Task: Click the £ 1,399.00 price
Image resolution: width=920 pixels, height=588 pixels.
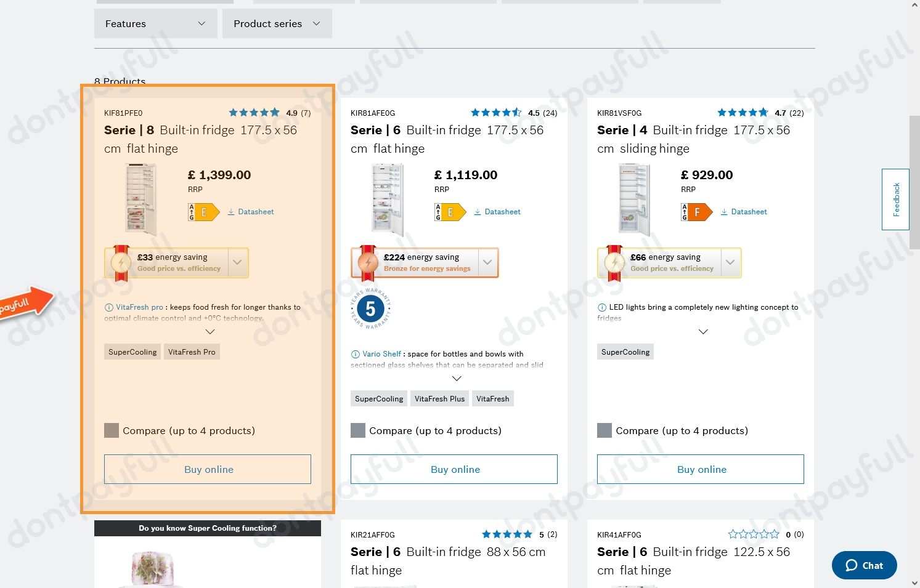Action: [x=219, y=175]
